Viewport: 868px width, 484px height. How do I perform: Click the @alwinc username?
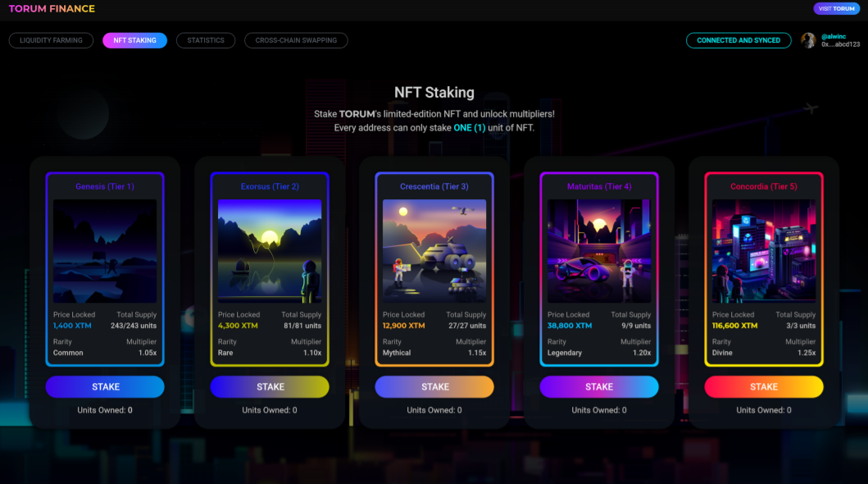click(x=834, y=37)
